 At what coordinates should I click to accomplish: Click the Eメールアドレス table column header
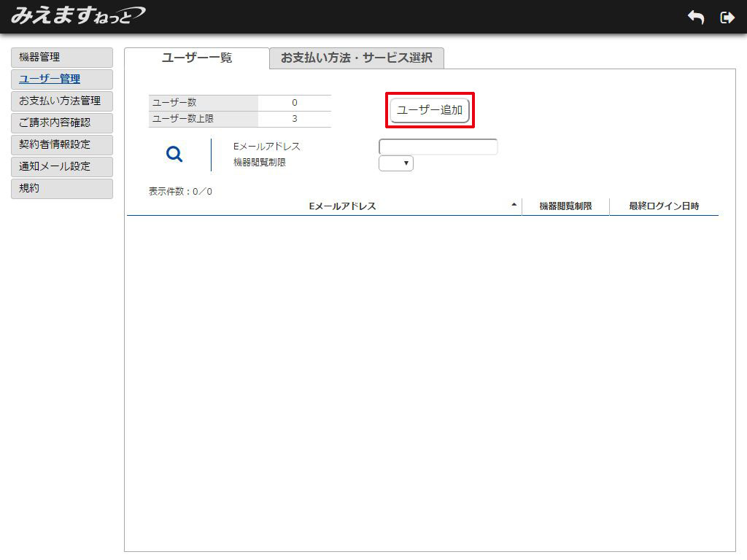[342, 206]
